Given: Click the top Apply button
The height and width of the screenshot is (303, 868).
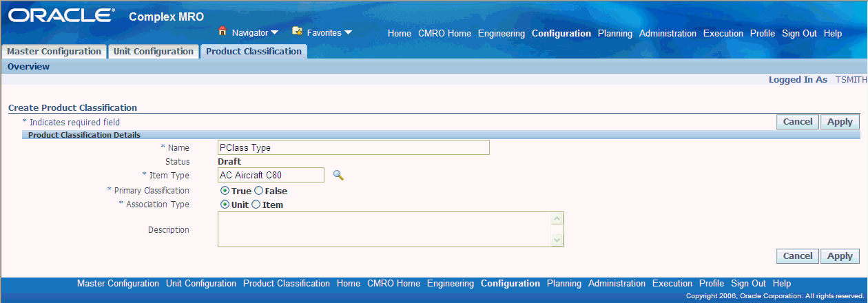Looking at the screenshot, I should pyautogui.click(x=840, y=122).
